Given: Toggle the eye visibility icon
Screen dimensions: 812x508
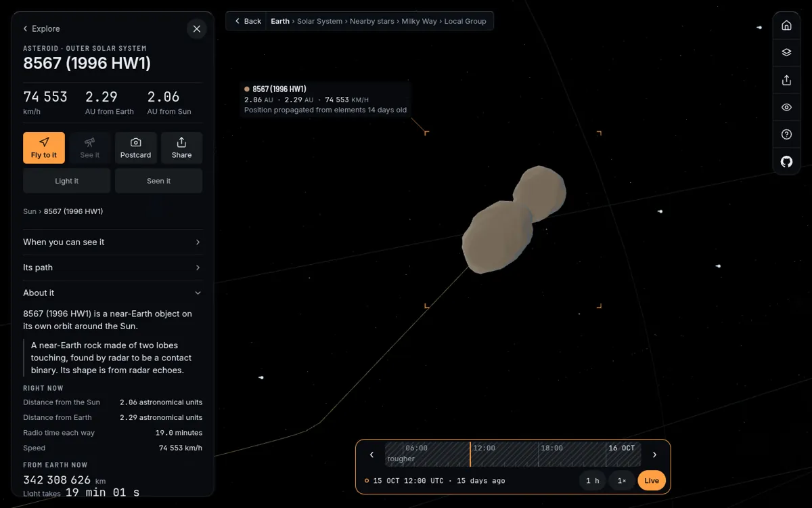Looking at the screenshot, I should [x=786, y=107].
